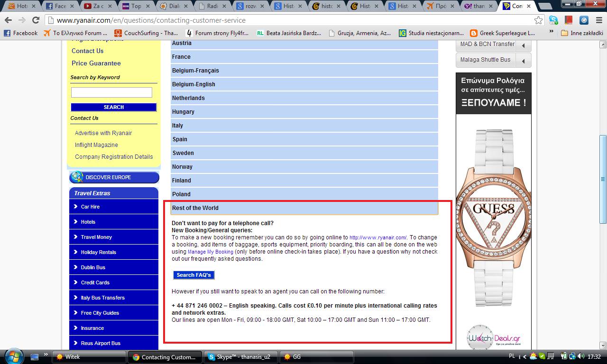Expand the Poland contact section
Image resolution: width=607 pixels, height=364 pixels.
pos(304,194)
